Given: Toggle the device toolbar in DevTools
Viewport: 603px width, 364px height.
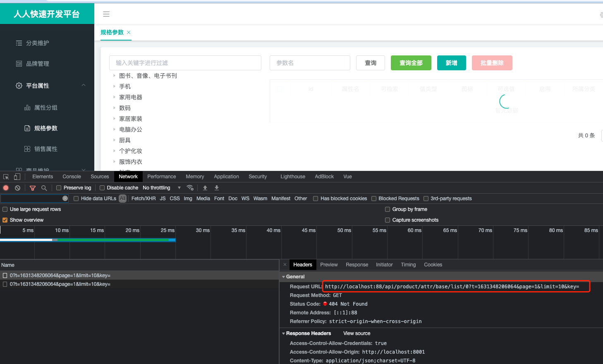Looking at the screenshot, I should point(16,176).
